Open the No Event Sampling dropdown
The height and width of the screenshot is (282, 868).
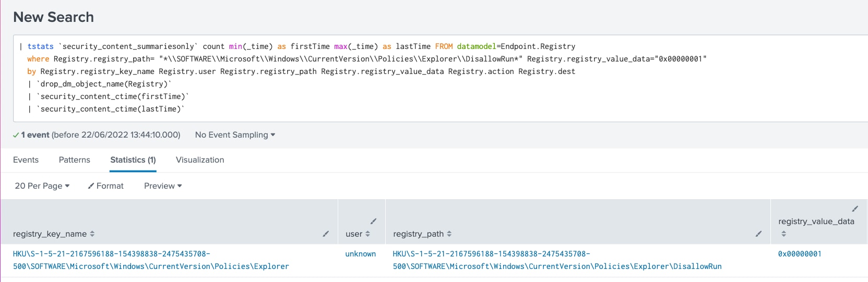click(235, 135)
